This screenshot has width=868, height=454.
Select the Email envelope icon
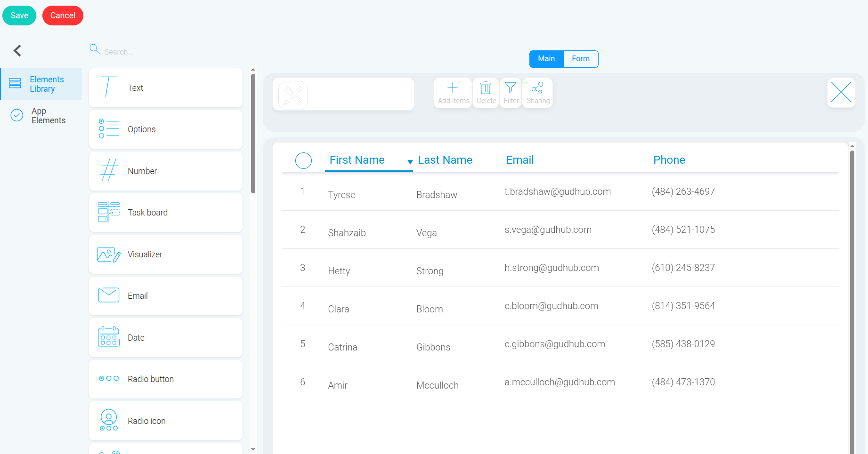click(x=109, y=295)
